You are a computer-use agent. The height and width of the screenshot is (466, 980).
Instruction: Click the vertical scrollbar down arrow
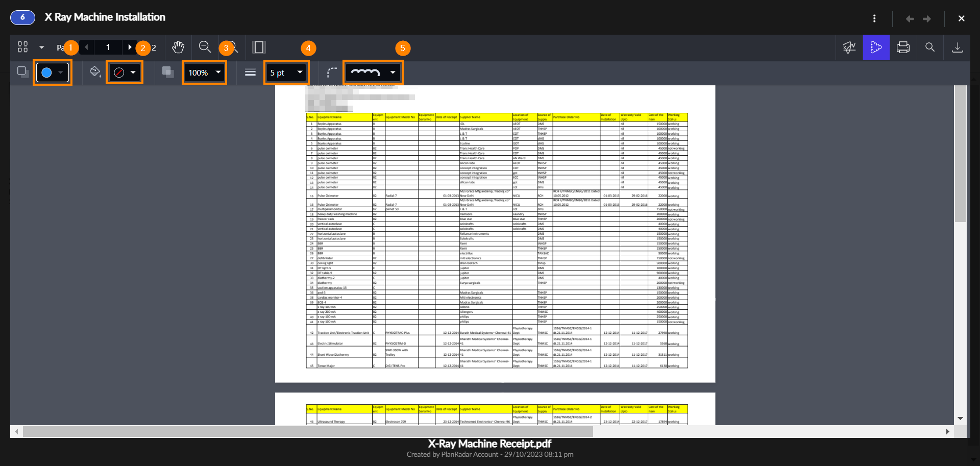click(960, 419)
